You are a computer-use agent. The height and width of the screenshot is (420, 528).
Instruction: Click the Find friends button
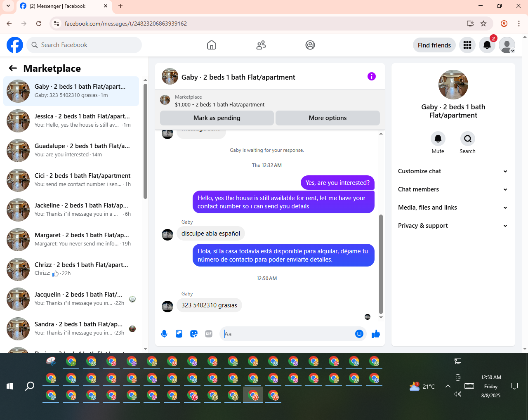(434, 45)
